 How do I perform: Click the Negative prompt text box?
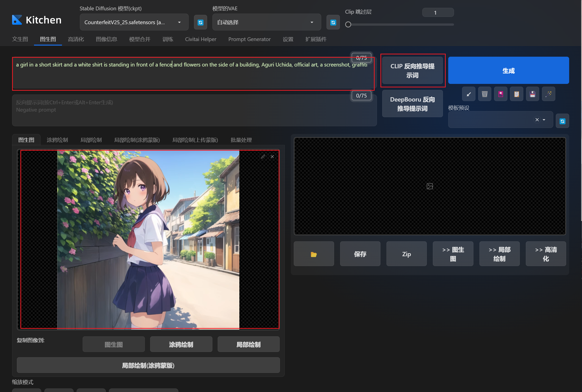click(x=194, y=110)
